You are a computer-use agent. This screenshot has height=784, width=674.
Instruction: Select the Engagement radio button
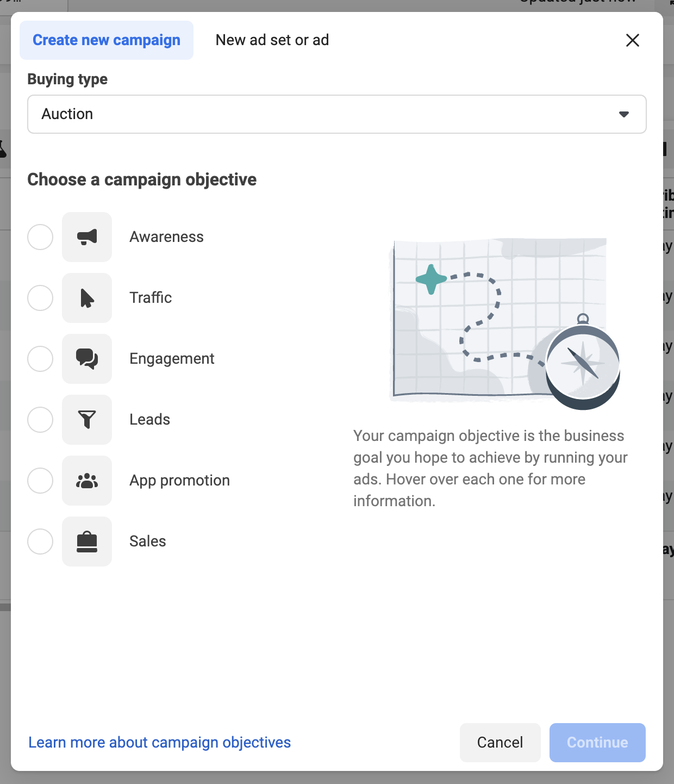point(40,359)
